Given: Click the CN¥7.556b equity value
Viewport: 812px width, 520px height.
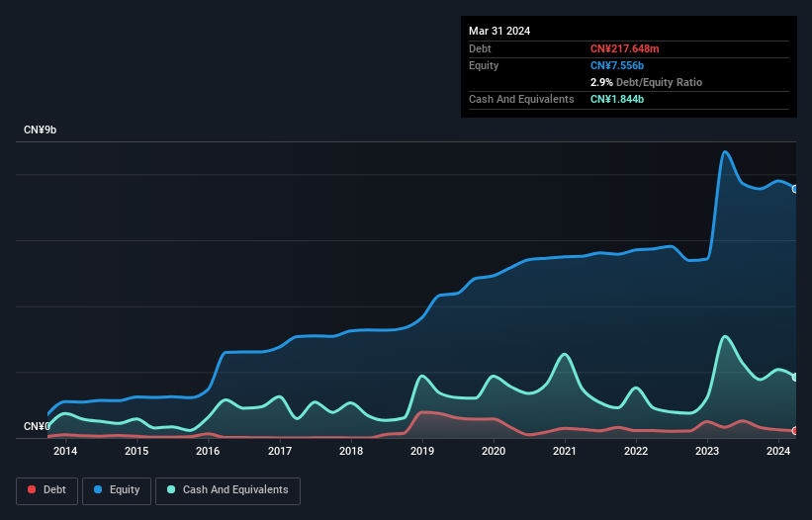Looking at the screenshot, I should tap(617, 65).
